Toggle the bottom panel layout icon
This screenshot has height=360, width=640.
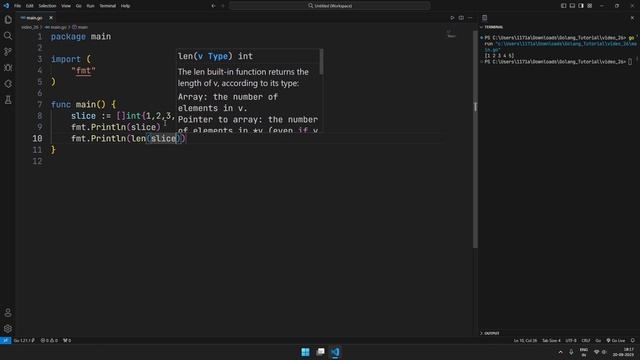tap(572, 6)
